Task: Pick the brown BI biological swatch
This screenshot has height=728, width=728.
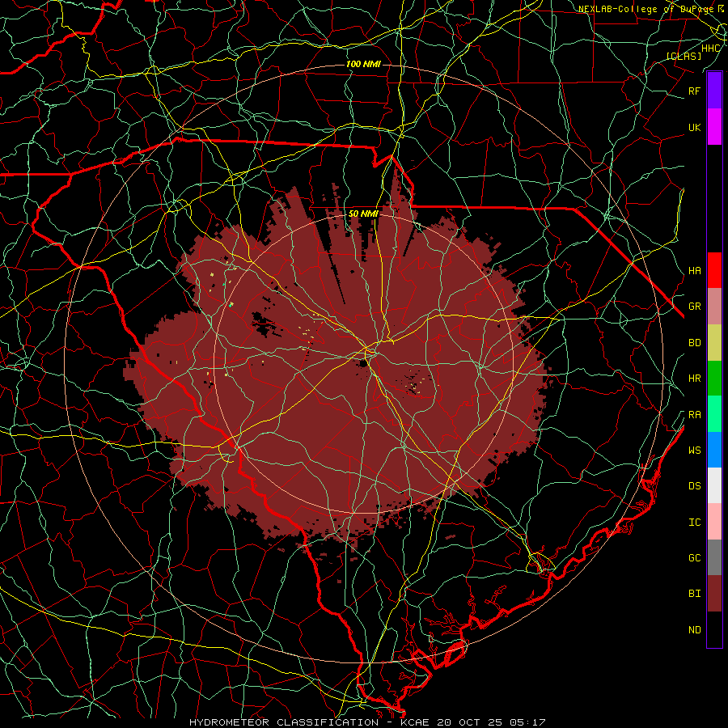Action: coord(714,594)
